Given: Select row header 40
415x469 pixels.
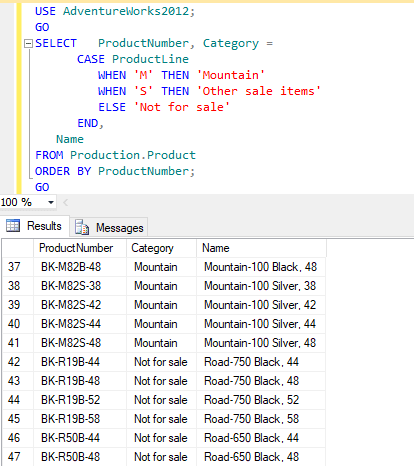Looking at the screenshot, I should (x=18, y=324).
